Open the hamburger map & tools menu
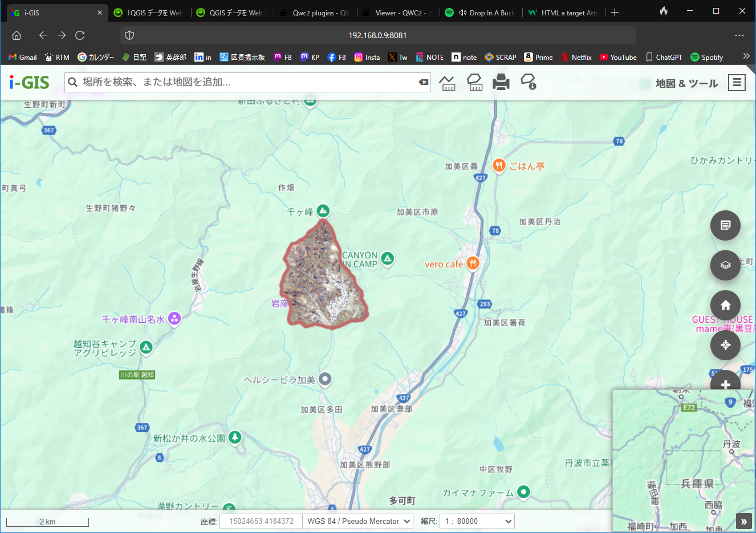The width and height of the screenshot is (756, 533). (737, 83)
